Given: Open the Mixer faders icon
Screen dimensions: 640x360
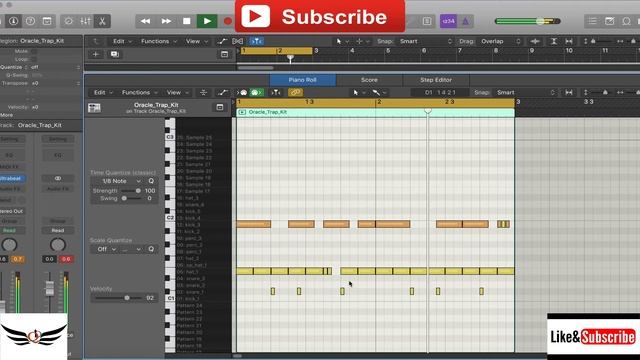Looking at the screenshot, I should click(x=85, y=21).
